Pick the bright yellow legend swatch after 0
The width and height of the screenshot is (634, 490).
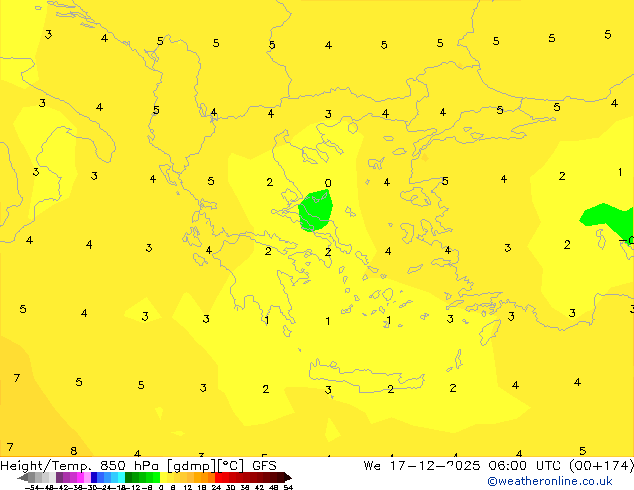[163, 477]
